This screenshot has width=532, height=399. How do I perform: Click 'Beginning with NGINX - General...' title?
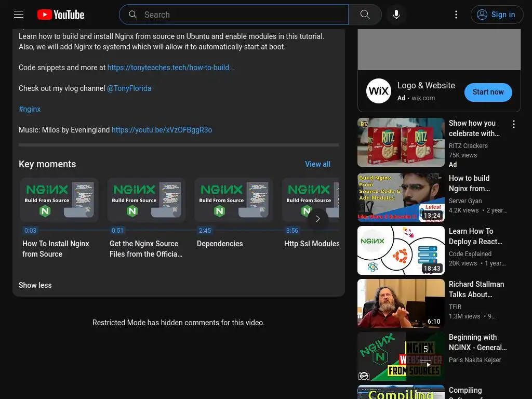pyautogui.click(x=478, y=342)
